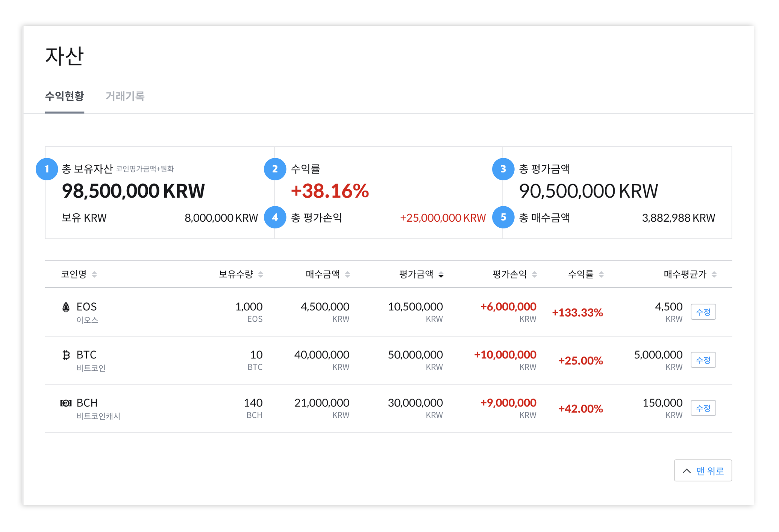Click the numbered marker 2 badge

(275, 169)
